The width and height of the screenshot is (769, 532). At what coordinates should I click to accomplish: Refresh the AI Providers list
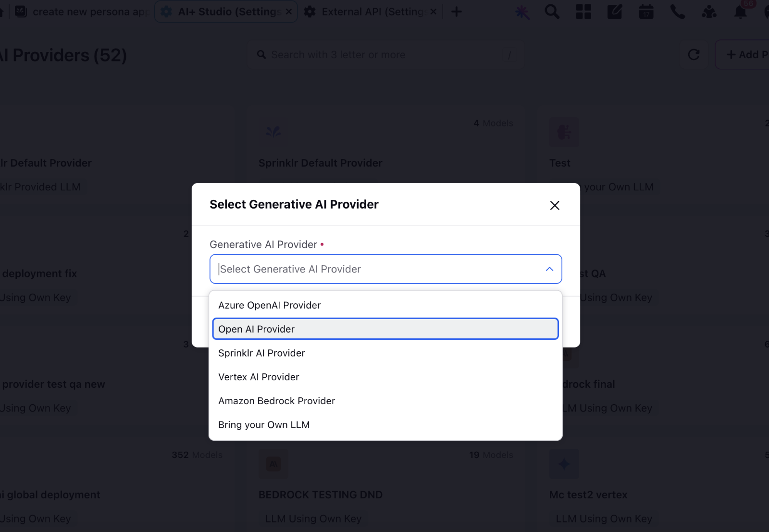[694, 55]
